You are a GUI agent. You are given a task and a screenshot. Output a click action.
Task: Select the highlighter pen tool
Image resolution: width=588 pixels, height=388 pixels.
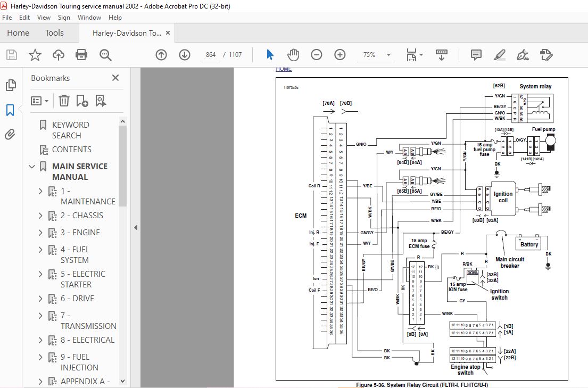[500, 55]
